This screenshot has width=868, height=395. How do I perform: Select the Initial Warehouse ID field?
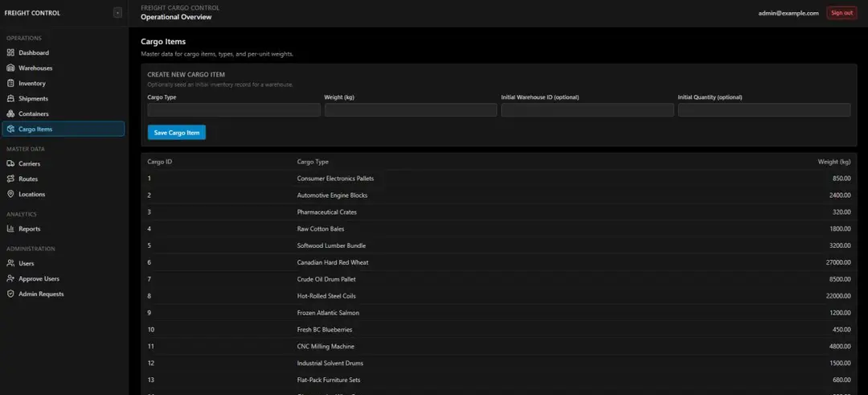(x=588, y=109)
